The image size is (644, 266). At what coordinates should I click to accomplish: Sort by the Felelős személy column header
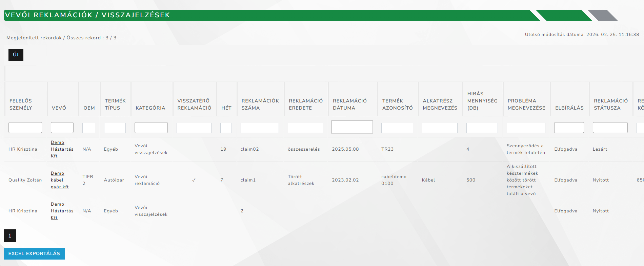[x=21, y=104]
